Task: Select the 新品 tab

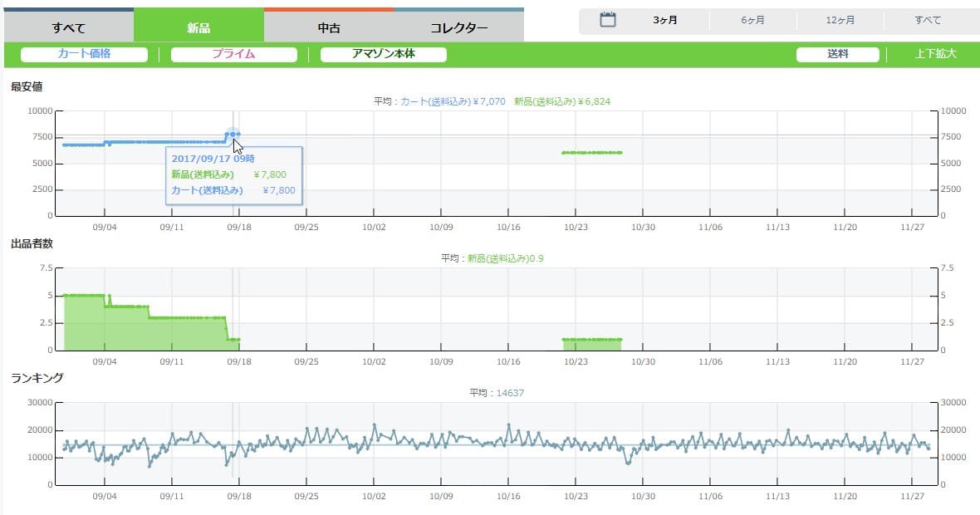Action: click(198, 28)
